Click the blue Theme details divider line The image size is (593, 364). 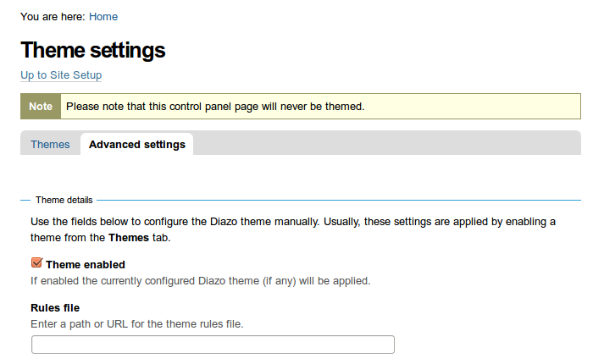point(339,200)
